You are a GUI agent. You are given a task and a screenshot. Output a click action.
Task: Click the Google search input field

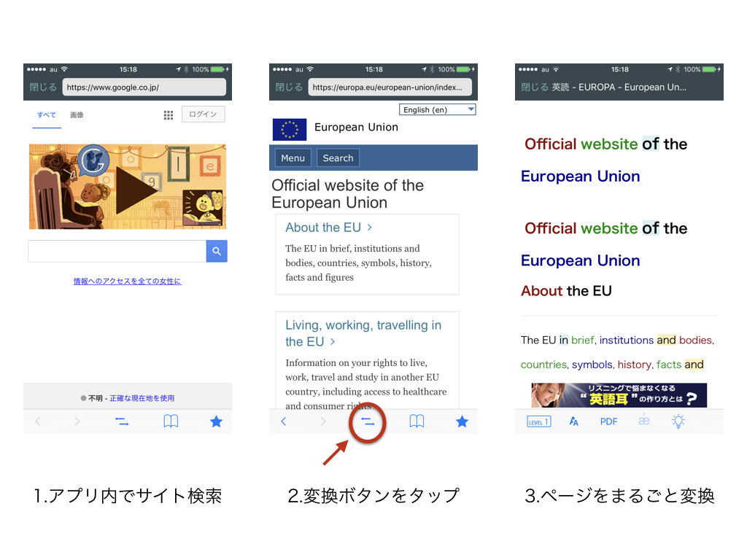(x=117, y=251)
